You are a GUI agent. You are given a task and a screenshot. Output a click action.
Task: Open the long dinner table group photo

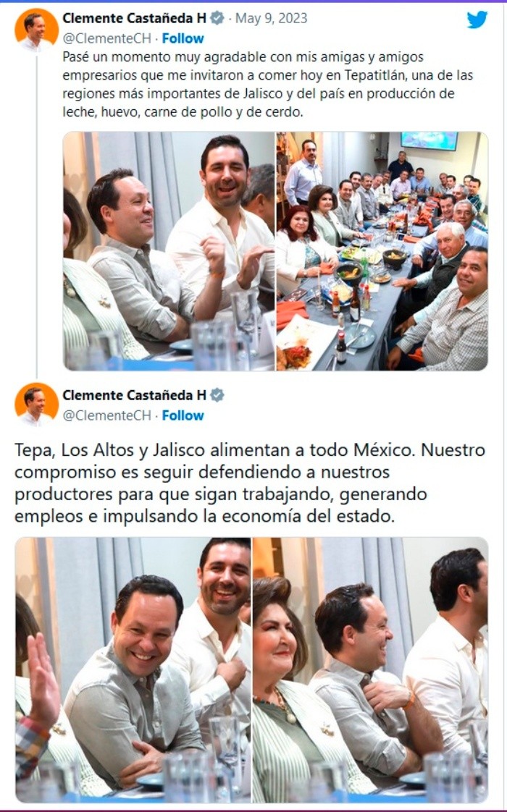[382, 251]
